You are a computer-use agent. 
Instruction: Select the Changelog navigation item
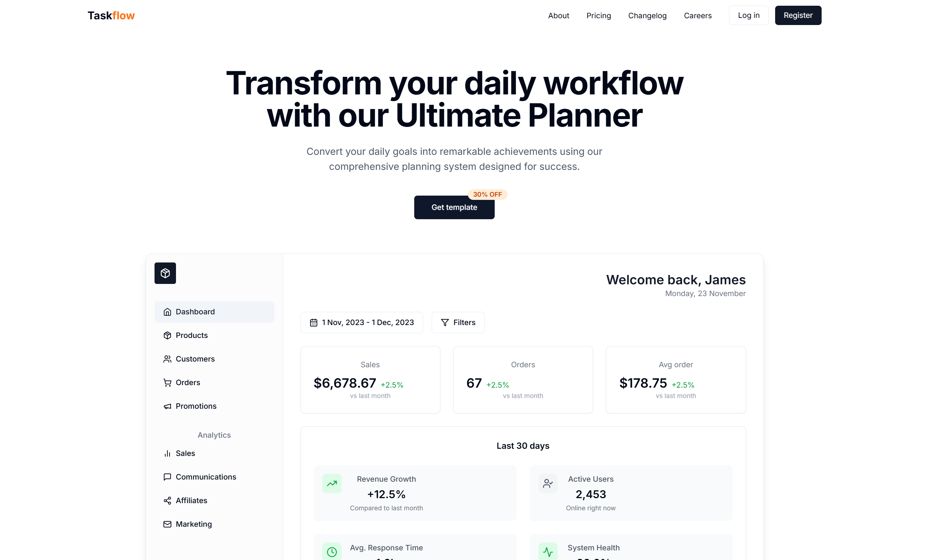(x=647, y=15)
